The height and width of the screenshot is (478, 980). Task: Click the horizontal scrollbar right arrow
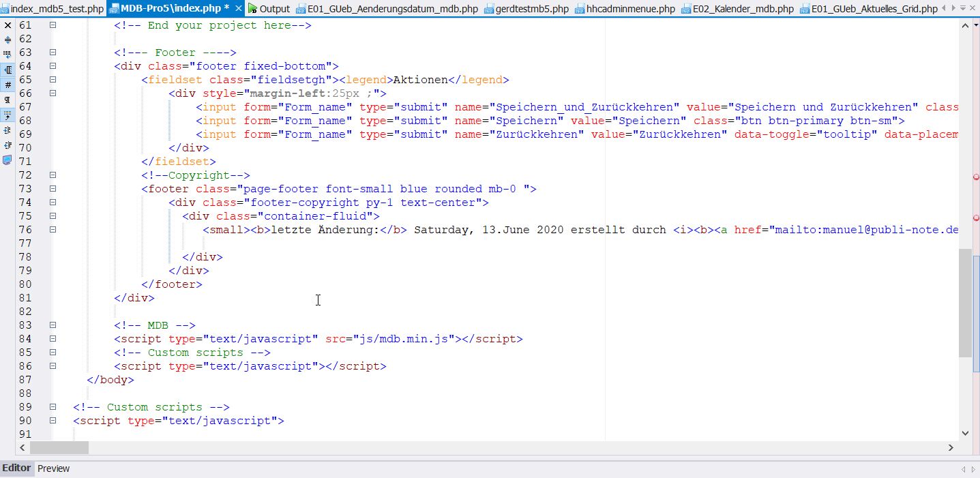[x=951, y=447]
